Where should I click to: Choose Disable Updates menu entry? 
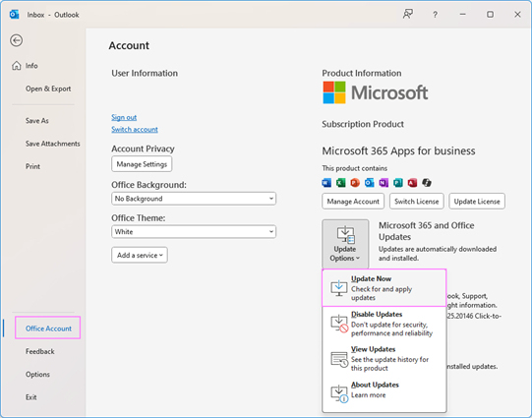[x=384, y=324]
